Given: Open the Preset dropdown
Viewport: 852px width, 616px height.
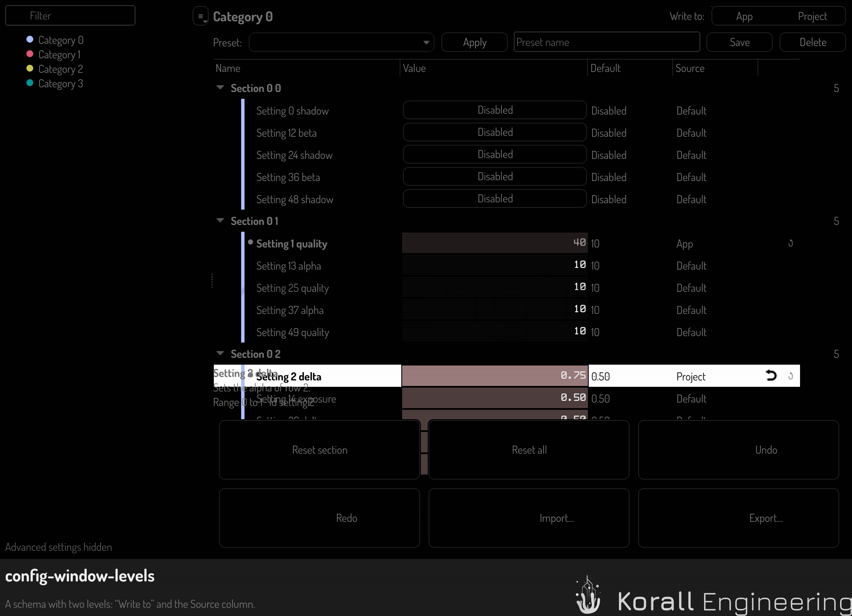Looking at the screenshot, I should click(x=341, y=42).
